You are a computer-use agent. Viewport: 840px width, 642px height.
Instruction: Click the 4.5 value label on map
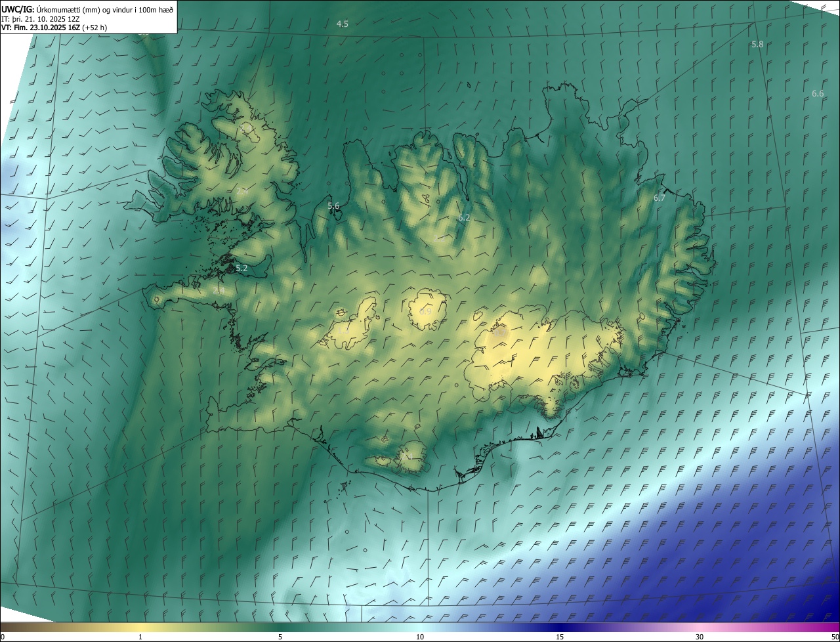coord(343,24)
